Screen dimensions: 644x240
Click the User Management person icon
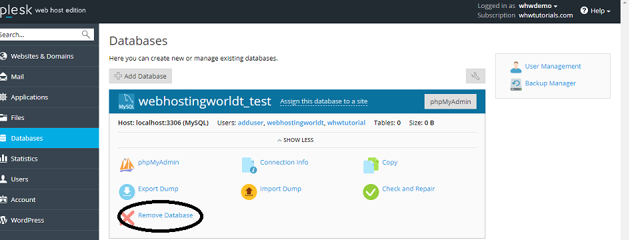(516, 67)
